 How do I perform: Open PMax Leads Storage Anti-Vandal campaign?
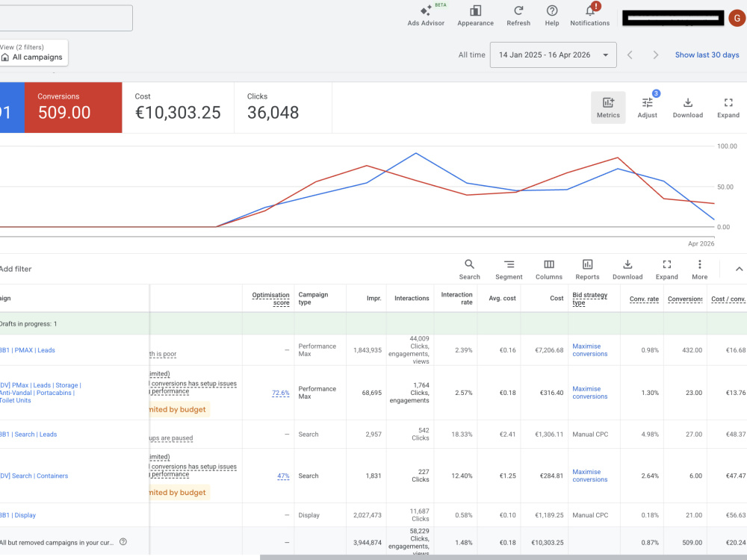pyautogui.click(x=40, y=393)
